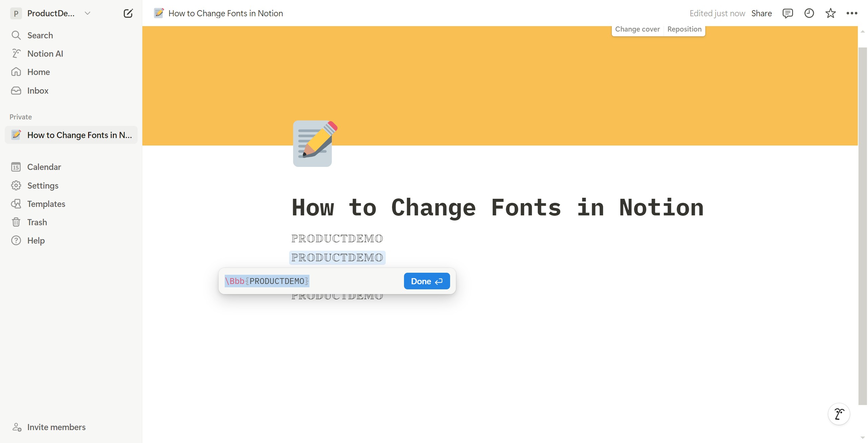Click the Share button

click(761, 13)
